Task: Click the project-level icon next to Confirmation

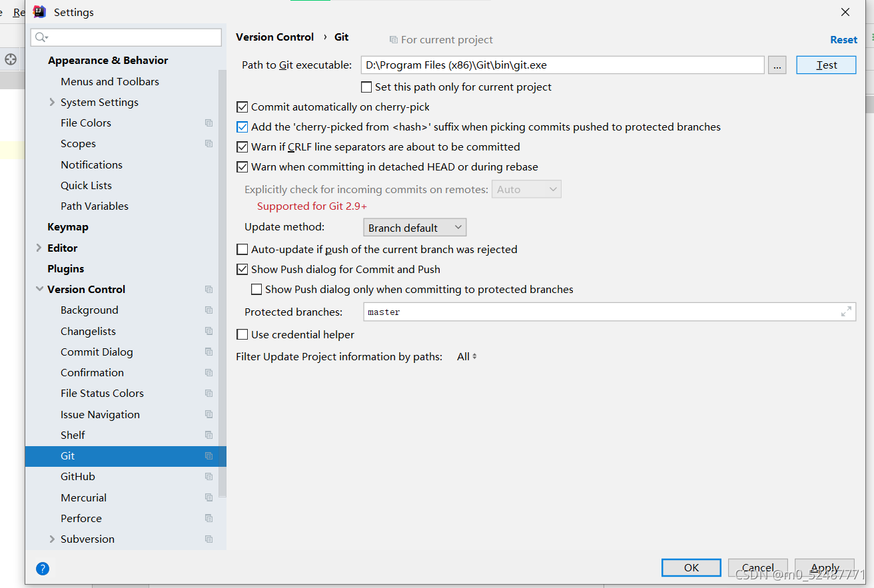Action: [x=209, y=373]
